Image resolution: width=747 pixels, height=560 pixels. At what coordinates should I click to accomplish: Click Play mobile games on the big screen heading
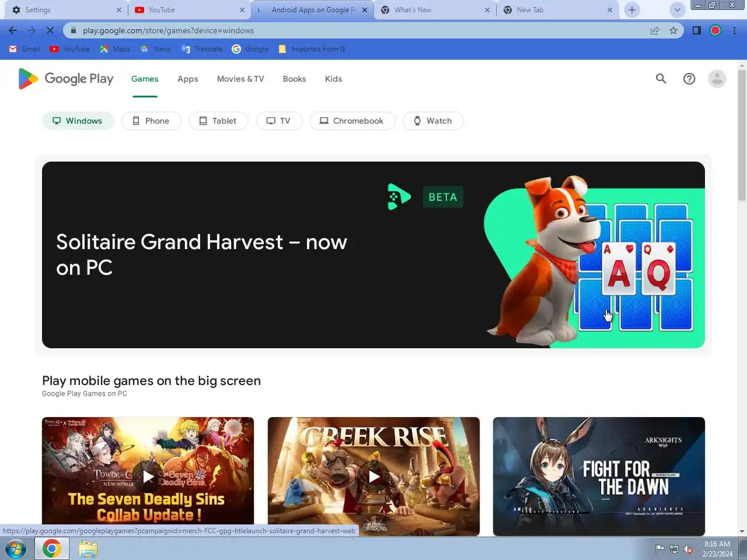click(x=151, y=381)
